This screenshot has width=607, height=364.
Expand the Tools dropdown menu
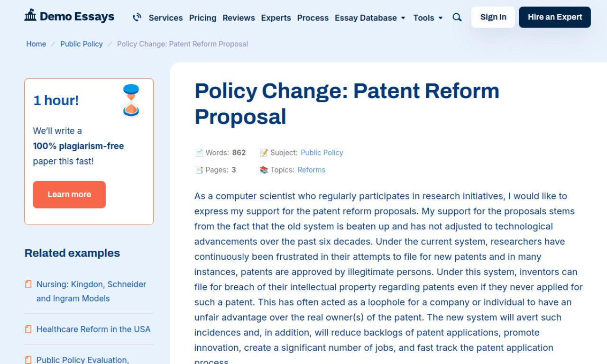pos(428,18)
